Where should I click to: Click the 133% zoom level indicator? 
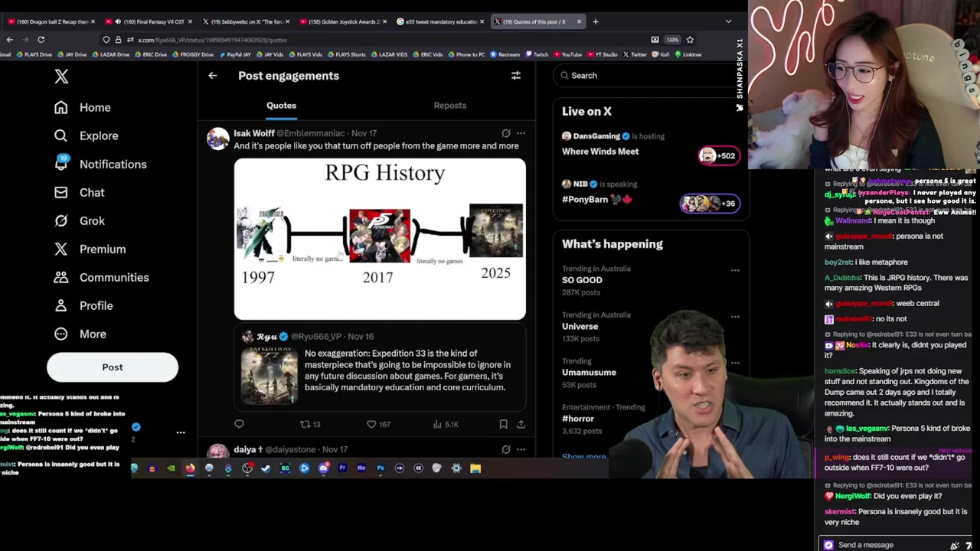coord(672,40)
